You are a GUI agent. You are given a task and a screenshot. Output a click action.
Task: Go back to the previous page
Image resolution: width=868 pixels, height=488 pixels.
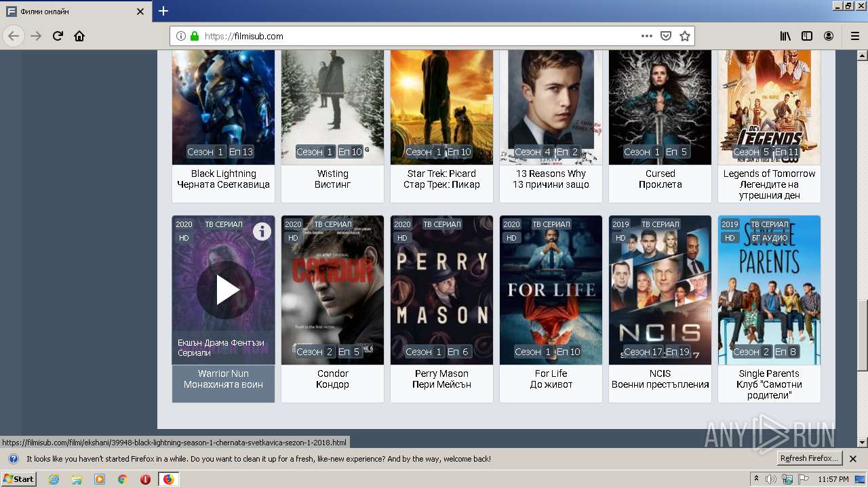14,36
